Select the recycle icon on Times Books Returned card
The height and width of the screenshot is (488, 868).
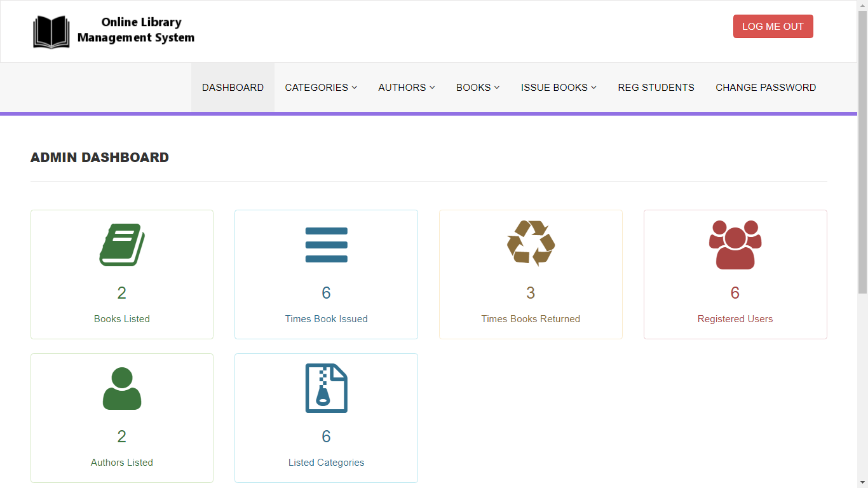(531, 243)
